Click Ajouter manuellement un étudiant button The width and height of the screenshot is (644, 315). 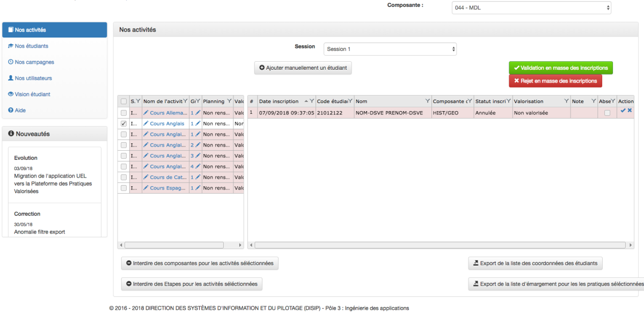pyautogui.click(x=303, y=68)
